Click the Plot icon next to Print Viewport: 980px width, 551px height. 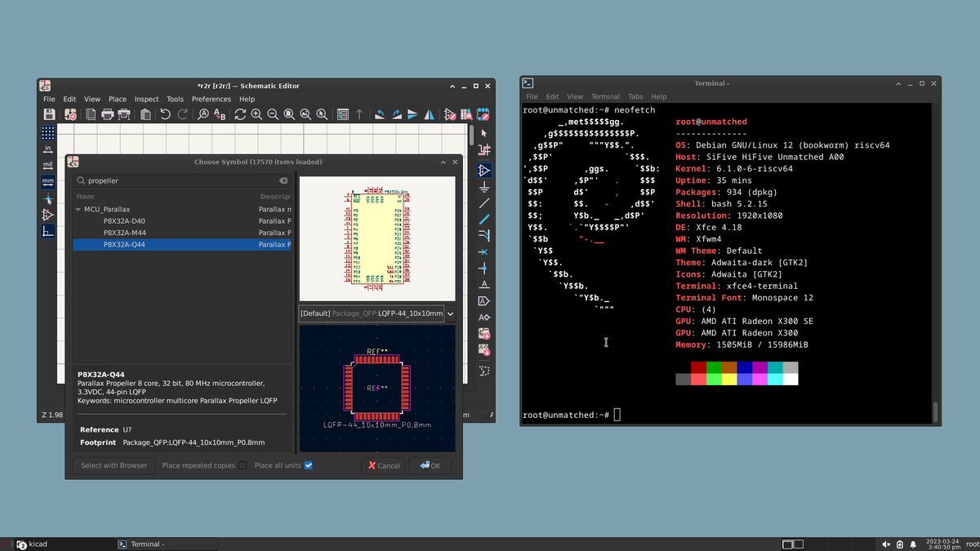coord(123,115)
